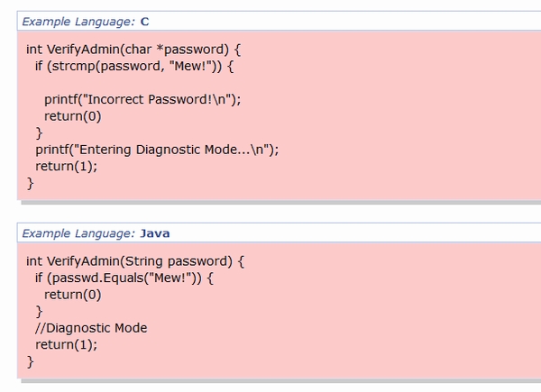Click the "Incorrect Password!" printf line
The height and width of the screenshot is (392, 541).
pyautogui.click(x=142, y=99)
